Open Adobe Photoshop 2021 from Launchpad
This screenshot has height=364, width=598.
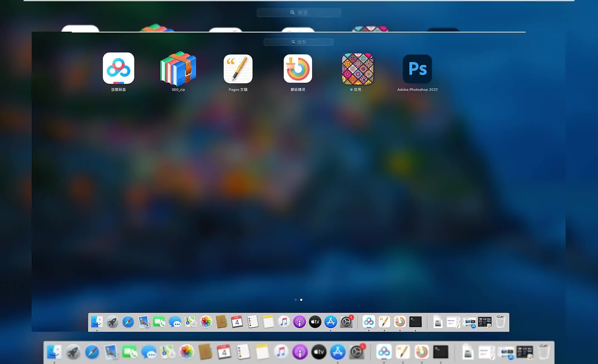[x=417, y=69]
